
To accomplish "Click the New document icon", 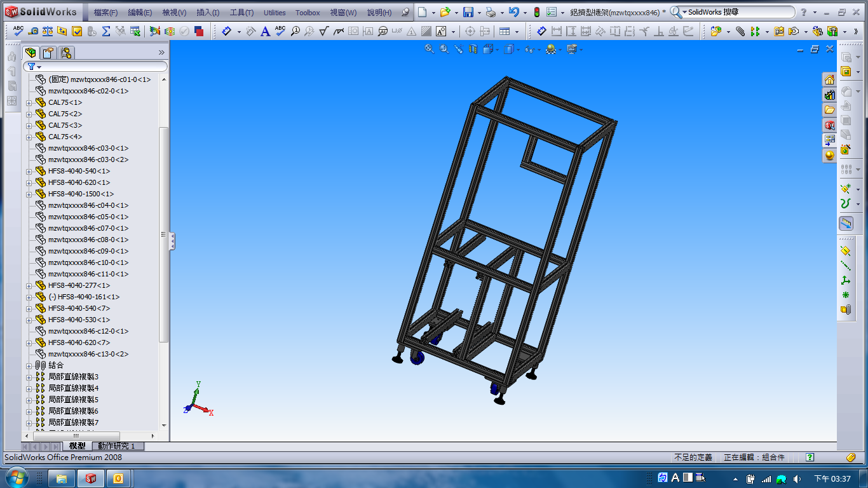I will pyautogui.click(x=422, y=12).
